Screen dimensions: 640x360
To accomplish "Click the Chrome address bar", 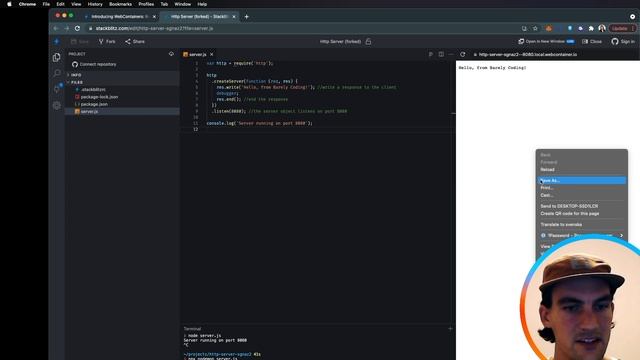I will point(302,29).
